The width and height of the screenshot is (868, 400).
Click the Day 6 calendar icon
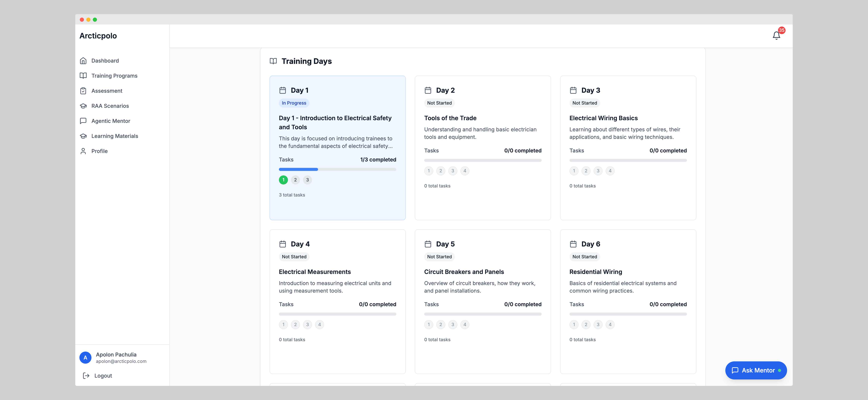tap(573, 244)
